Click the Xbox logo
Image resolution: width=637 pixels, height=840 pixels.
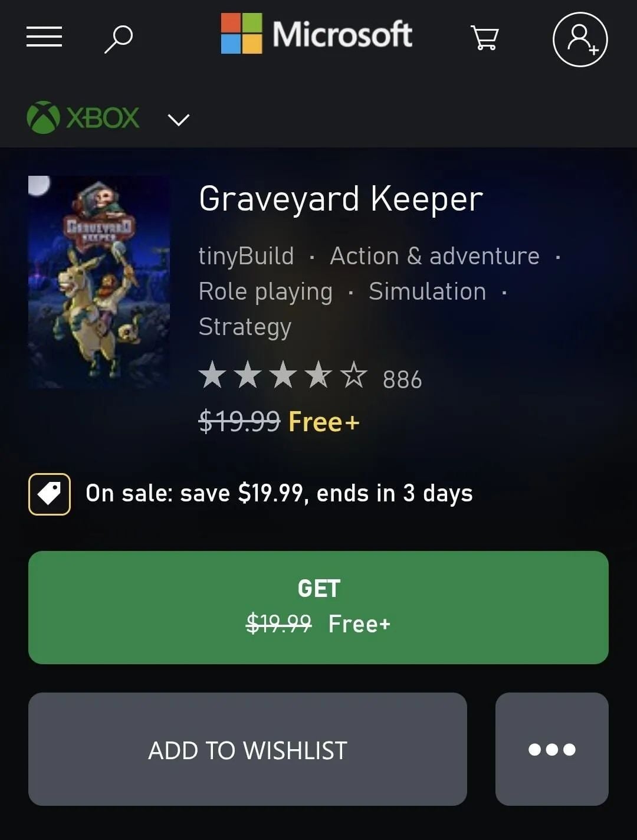coord(83,117)
